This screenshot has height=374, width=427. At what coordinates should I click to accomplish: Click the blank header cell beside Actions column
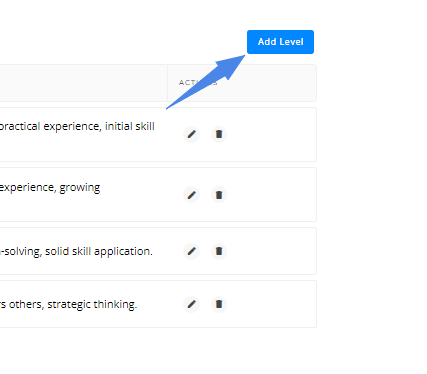coord(83,83)
